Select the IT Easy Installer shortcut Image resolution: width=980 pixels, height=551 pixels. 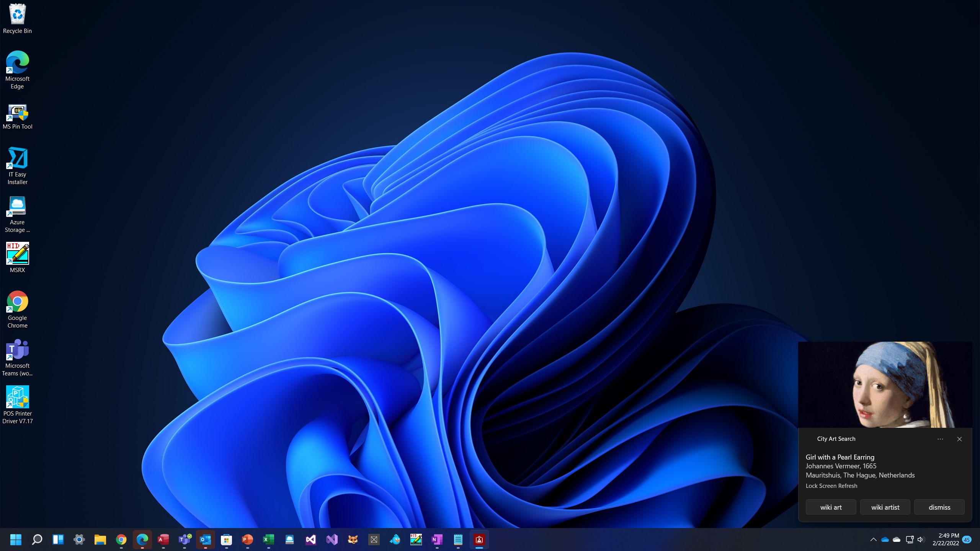[17, 166]
